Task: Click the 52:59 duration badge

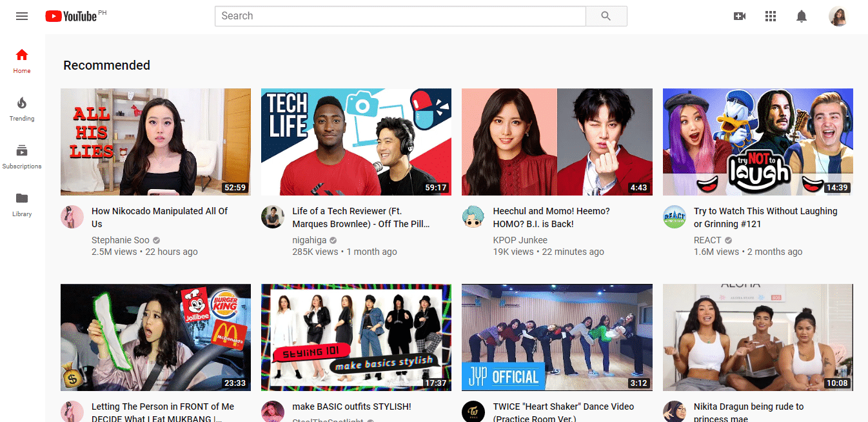Action: click(235, 188)
